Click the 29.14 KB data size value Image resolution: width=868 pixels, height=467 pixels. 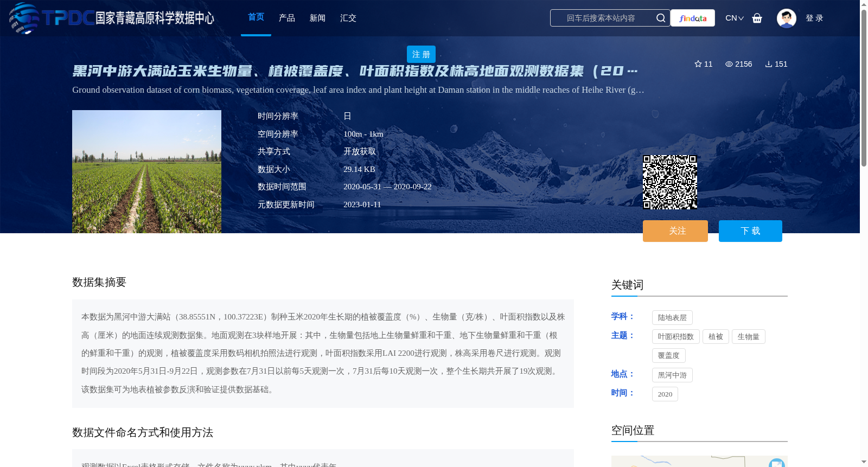359,169
